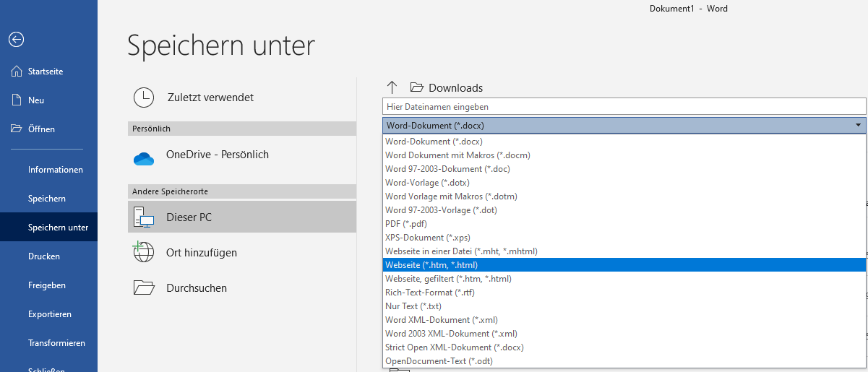Open the Exportieren menu item
Image resolution: width=868 pixels, height=372 pixels.
coord(49,314)
